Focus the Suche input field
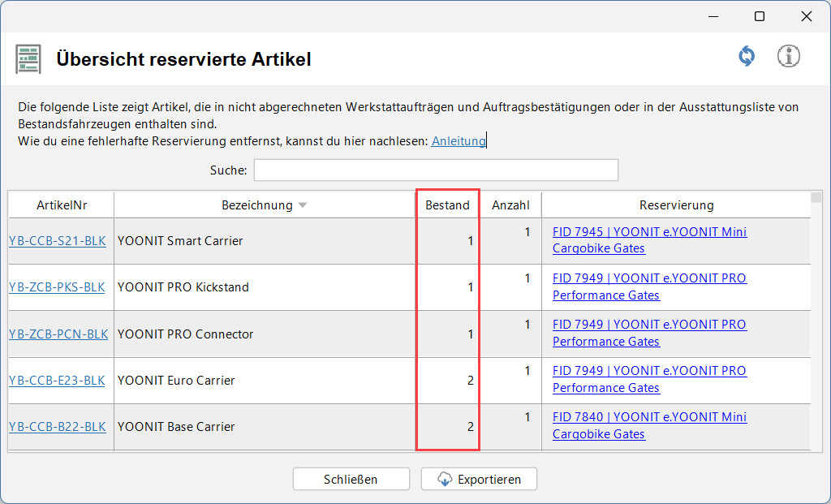This screenshot has height=504, width=831. pos(436,170)
